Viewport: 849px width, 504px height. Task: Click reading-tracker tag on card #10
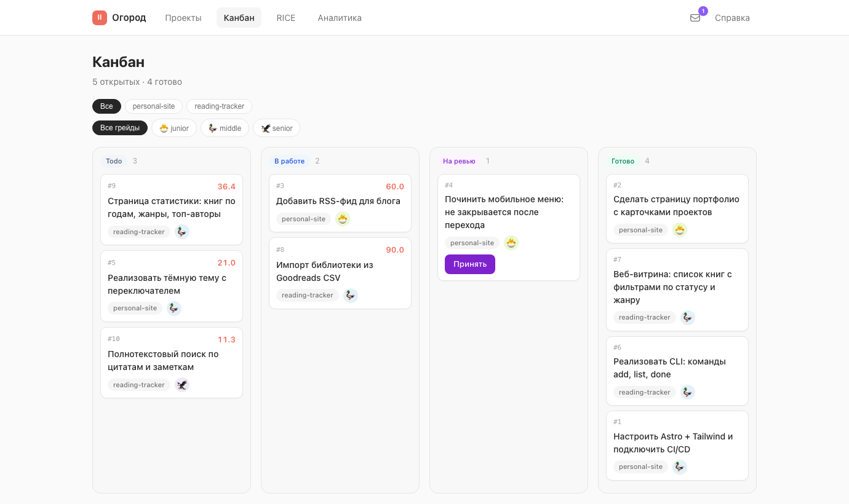(x=139, y=385)
